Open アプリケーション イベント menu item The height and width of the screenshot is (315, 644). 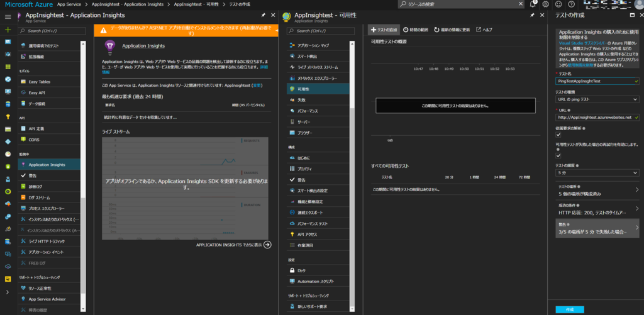click(49, 251)
